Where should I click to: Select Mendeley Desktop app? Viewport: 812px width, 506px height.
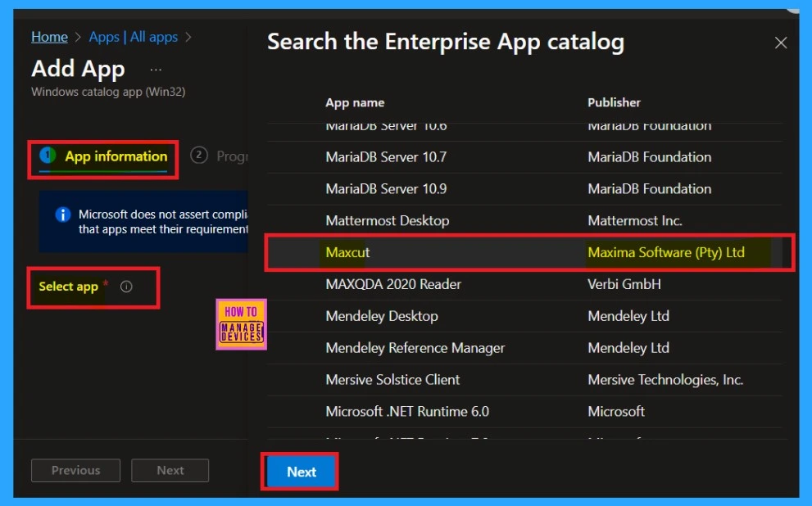[x=524, y=316]
